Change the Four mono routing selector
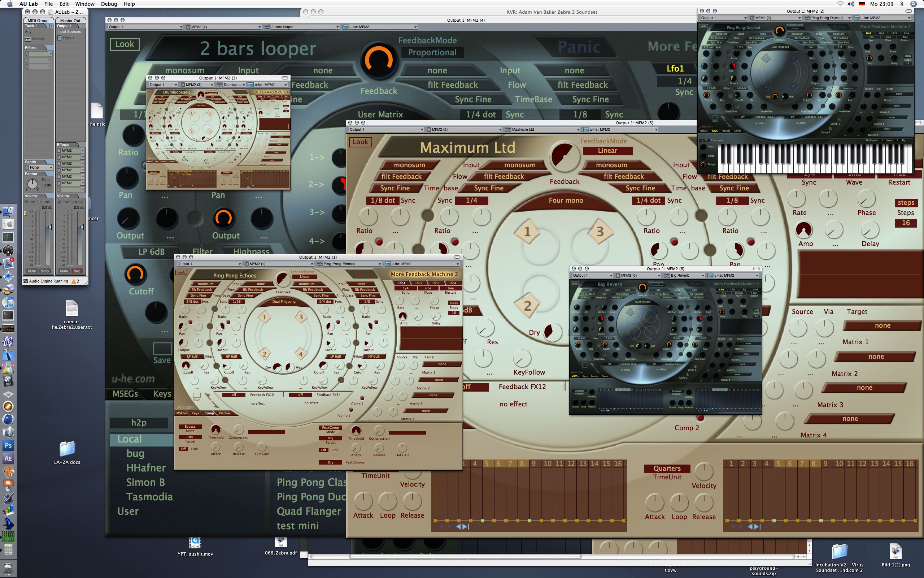924x578 pixels. (x=566, y=200)
